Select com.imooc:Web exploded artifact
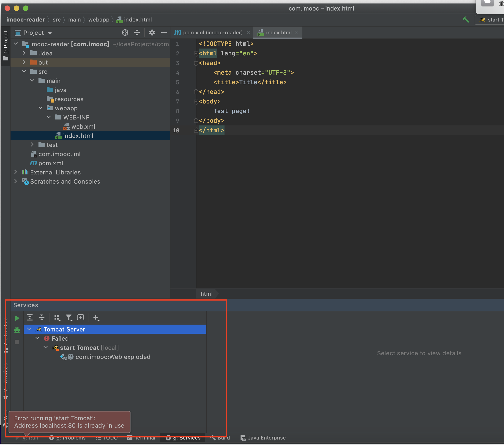 (105, 357)
